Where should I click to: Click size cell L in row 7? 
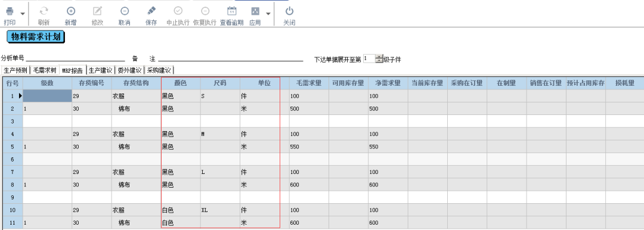click(220, 172)
